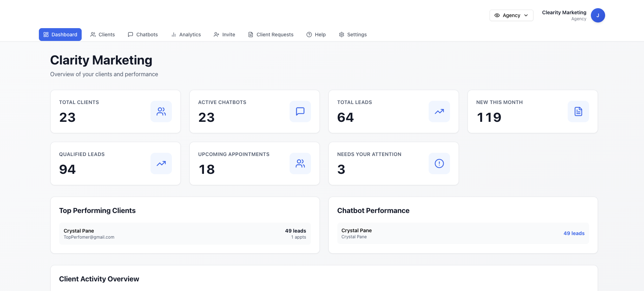Image resolution: width=644 pixels, height=291 pixels.
Task: Open the Dashboard tab
Action: point(60,35)
